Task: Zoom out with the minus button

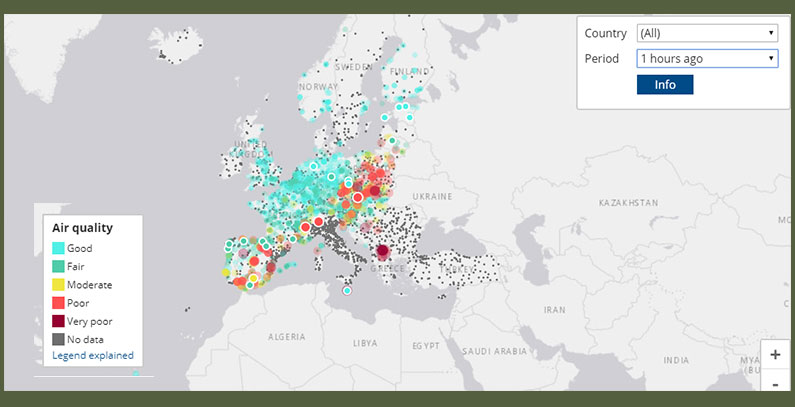Action: [x=775, y=383]
